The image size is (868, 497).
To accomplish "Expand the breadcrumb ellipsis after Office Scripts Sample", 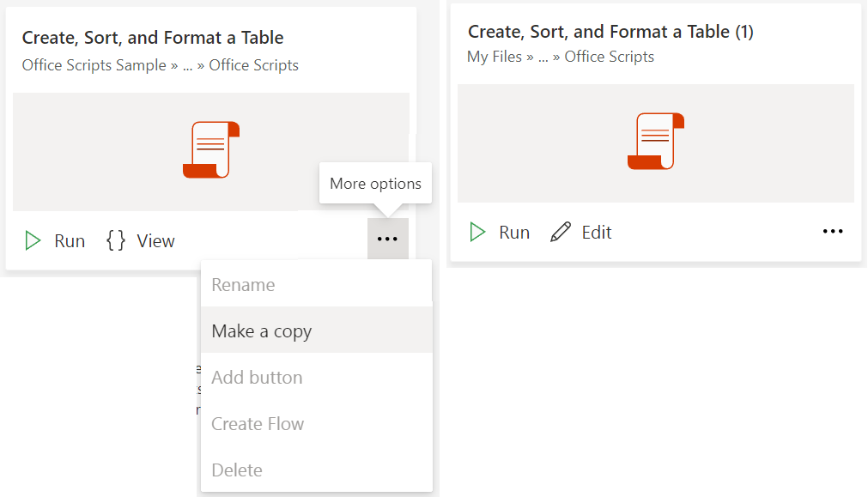I will click(187, 66).
